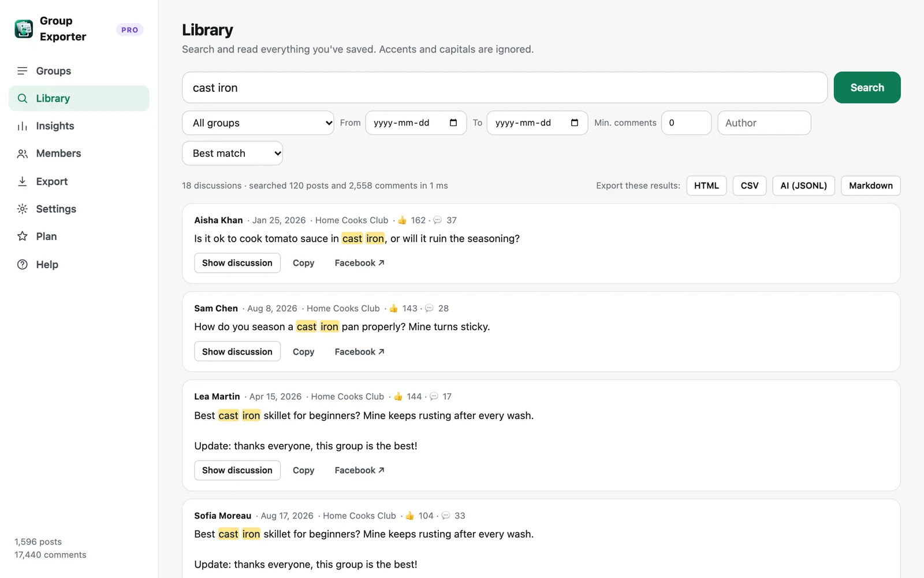Click the Library magnifier icon in sidebar
Image resolution: width=924 pixels, height=578 pixels.
tap(23, 98)
